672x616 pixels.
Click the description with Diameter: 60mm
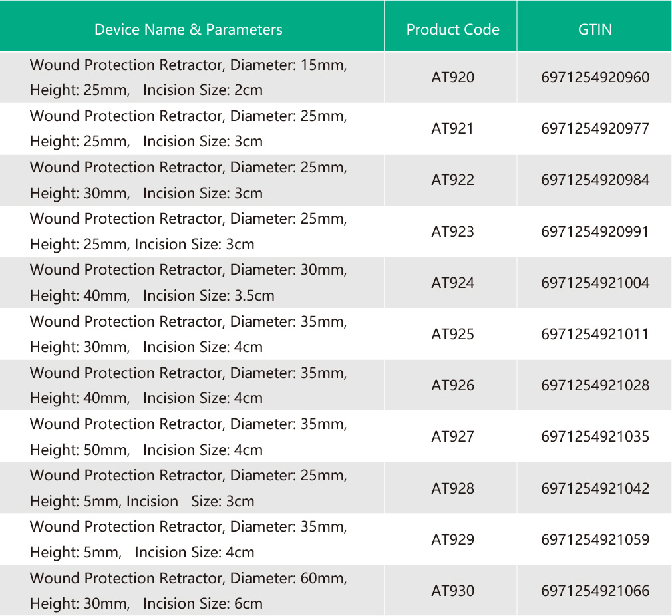(188, 591)
